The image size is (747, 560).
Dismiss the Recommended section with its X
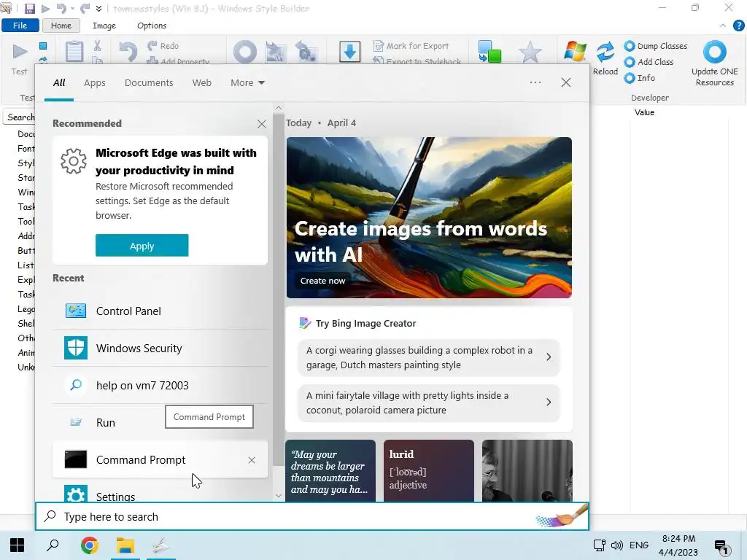tap(262, 124)
